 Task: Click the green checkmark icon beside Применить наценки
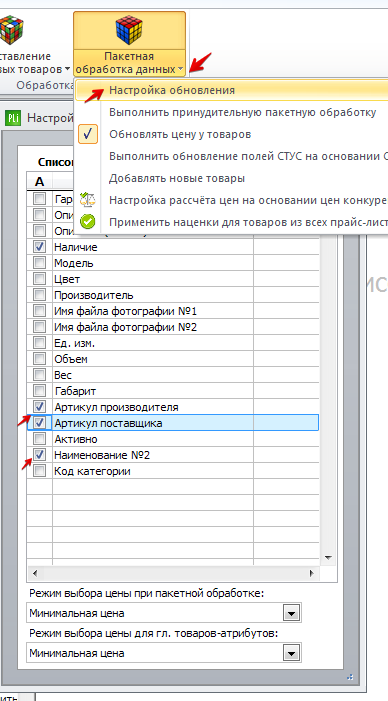pyautogui.click(x=88, y=221)
